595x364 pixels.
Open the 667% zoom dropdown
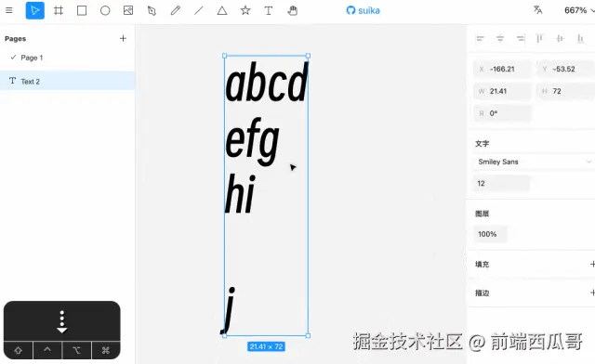(x=579, y=10)
